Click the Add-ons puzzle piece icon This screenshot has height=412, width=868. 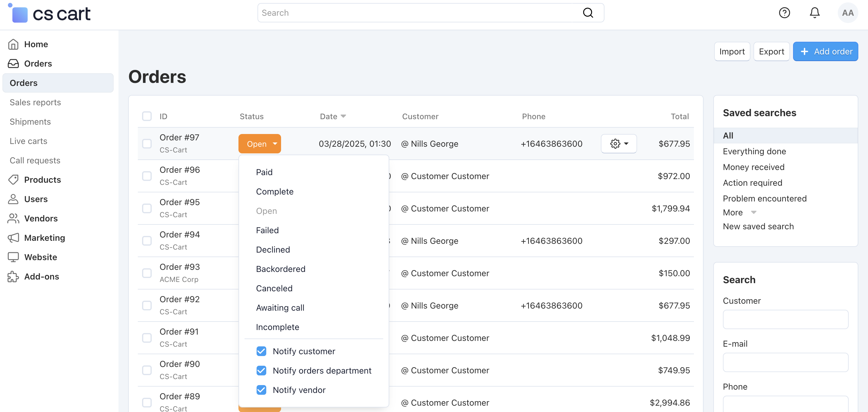[x=13, y=276]
